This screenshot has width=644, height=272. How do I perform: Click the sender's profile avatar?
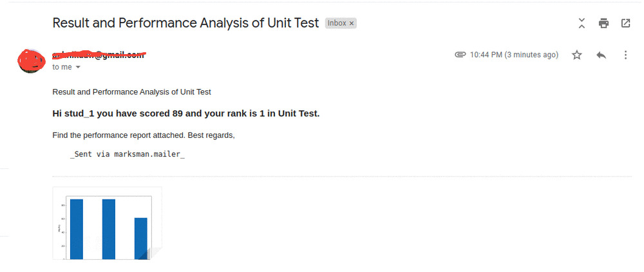click(32, 60)
